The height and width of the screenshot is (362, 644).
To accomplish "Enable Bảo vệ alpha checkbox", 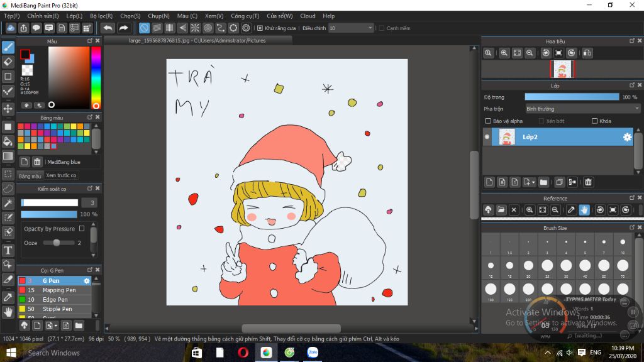I will click(x=488, y=121).
